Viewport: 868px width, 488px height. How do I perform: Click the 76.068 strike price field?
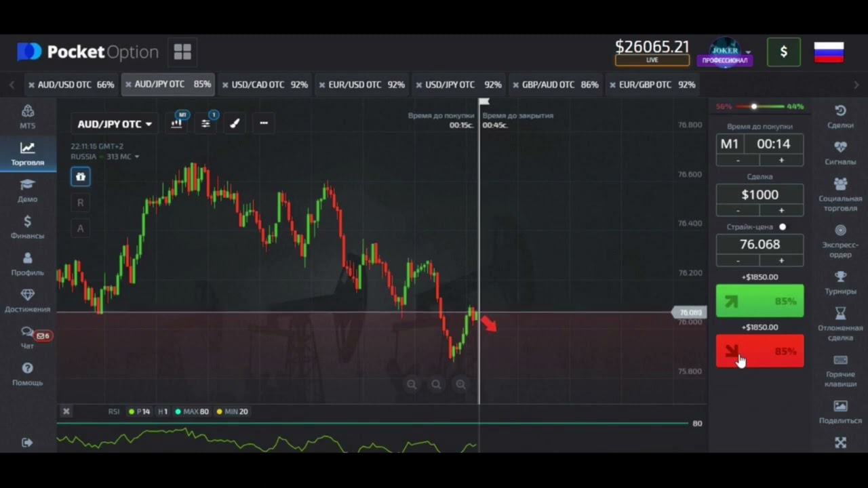tap(759, 245)
